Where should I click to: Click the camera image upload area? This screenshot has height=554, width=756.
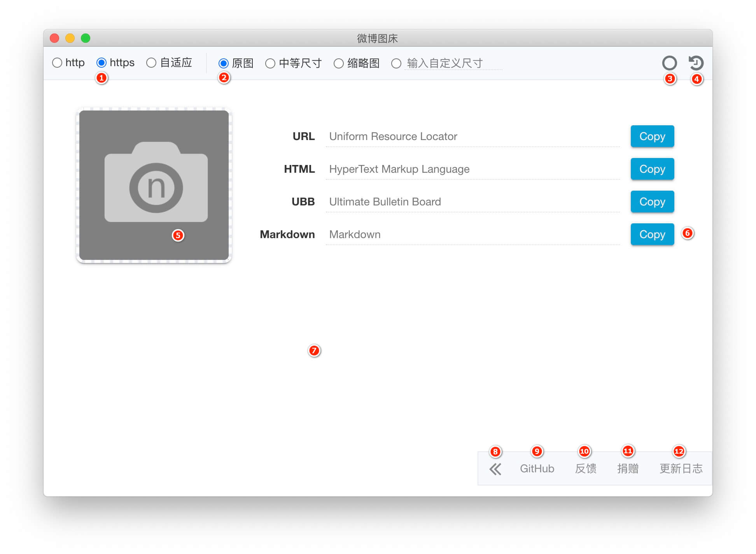[154, 185]
